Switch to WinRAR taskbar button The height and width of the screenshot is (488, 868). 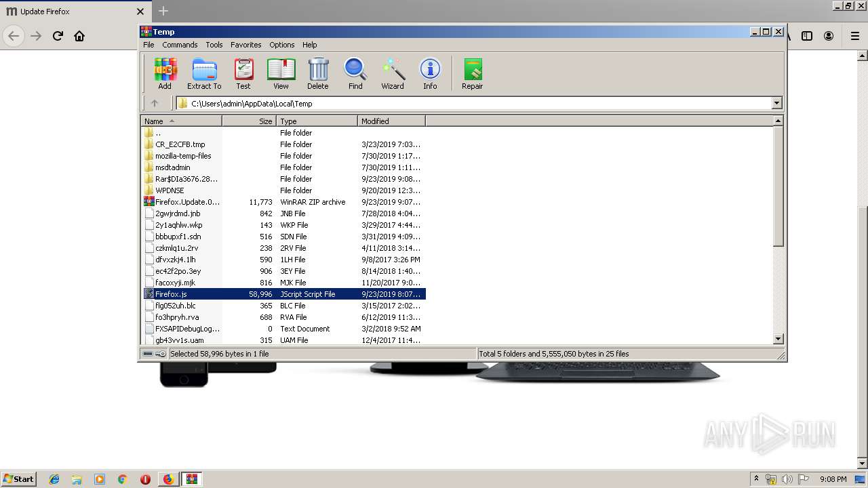coord(192,479)
